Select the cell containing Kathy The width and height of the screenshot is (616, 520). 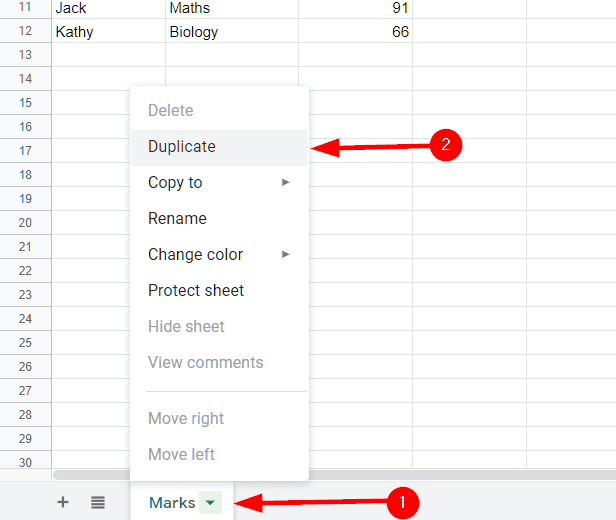tap(108, 32)
